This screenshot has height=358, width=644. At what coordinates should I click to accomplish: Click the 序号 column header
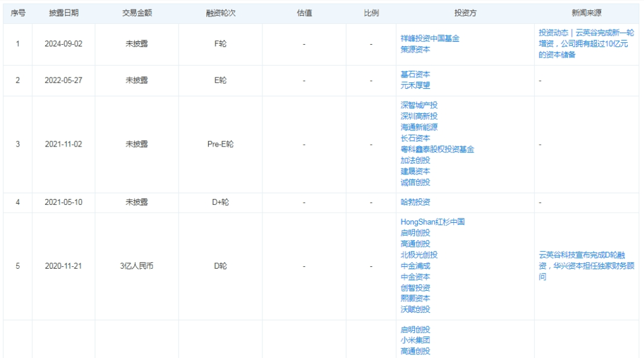coord(18,13)
